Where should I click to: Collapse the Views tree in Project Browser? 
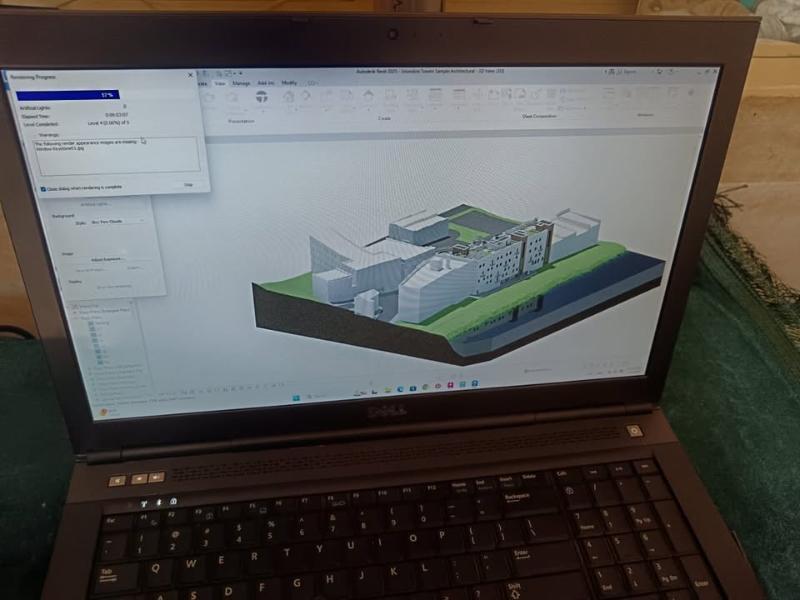pos(72,306)
